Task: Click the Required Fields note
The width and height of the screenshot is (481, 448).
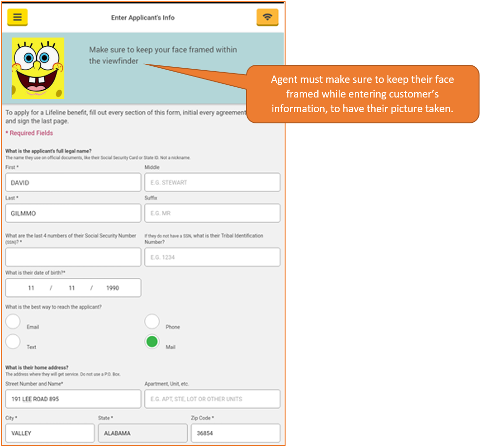Action: click(x=29, y=133)
